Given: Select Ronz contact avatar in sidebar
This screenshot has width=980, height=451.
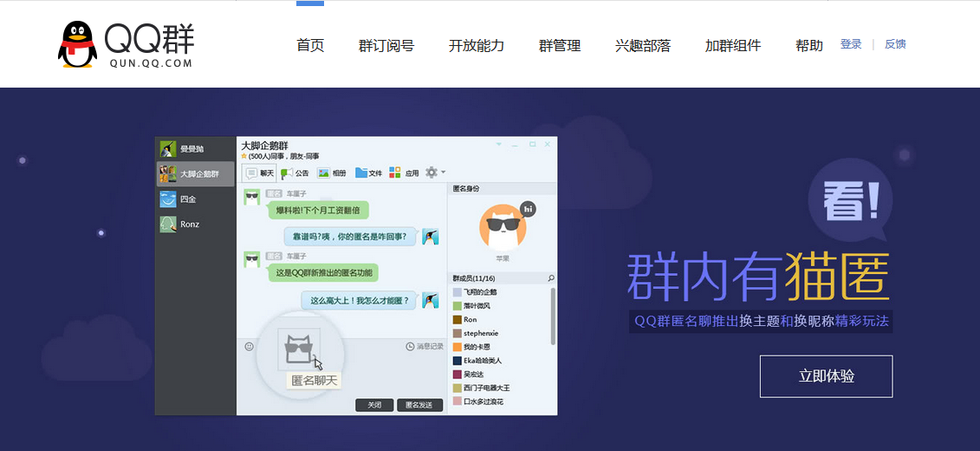Looking at the screenshot, I should [x=167, y=224].
